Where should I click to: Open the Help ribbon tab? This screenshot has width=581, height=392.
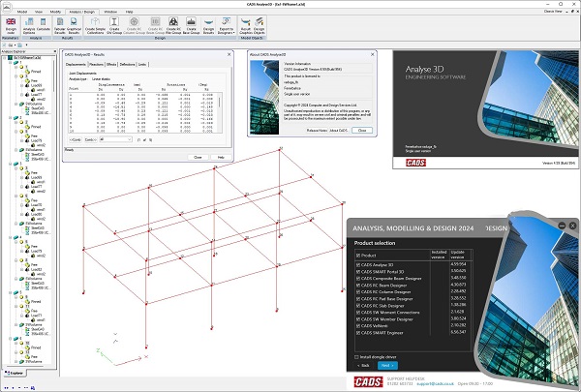129,12
